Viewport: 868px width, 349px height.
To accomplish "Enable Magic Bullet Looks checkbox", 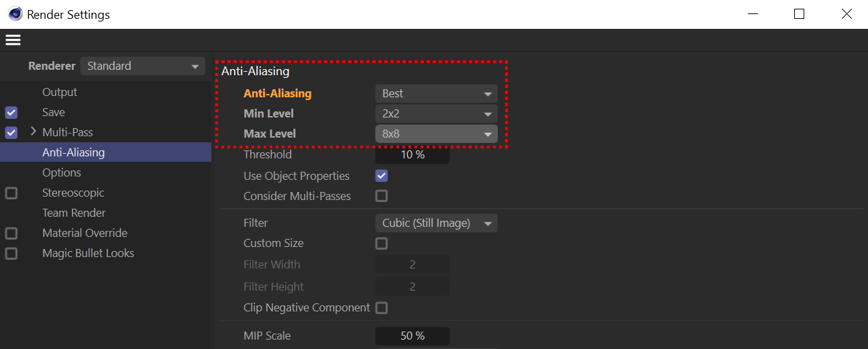I will click(x=11, y=254).
